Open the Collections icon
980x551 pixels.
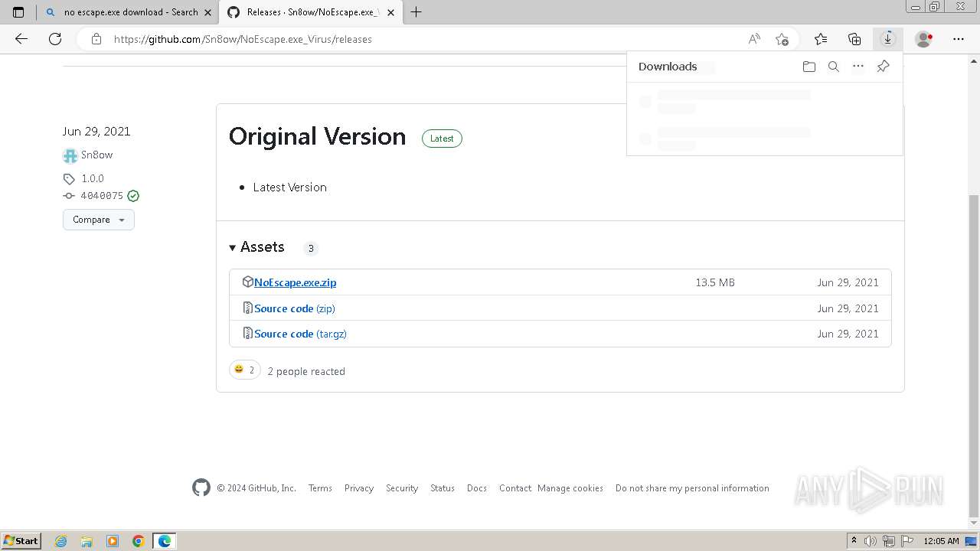point(854,39)
